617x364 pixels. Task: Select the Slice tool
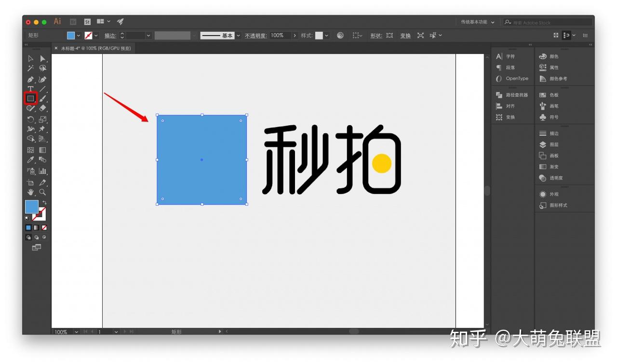(x=43, y=182)
